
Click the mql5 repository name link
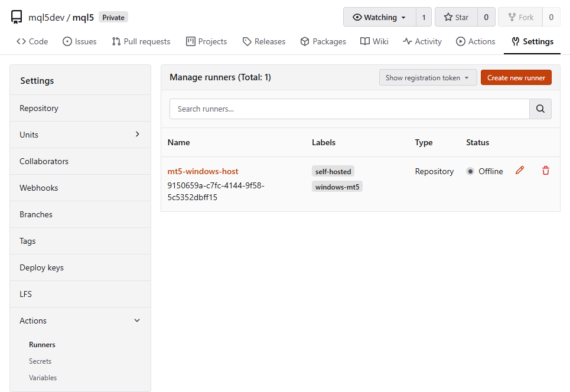83,18
